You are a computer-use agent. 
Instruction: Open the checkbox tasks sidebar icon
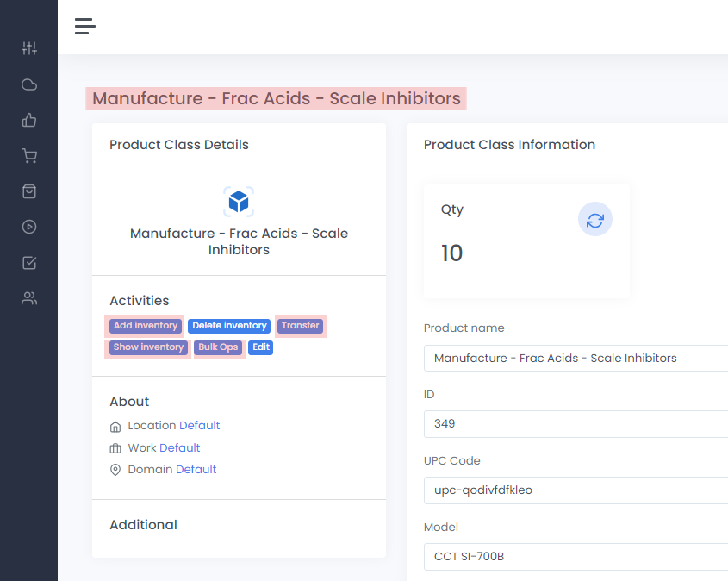(x=29, y=263)
